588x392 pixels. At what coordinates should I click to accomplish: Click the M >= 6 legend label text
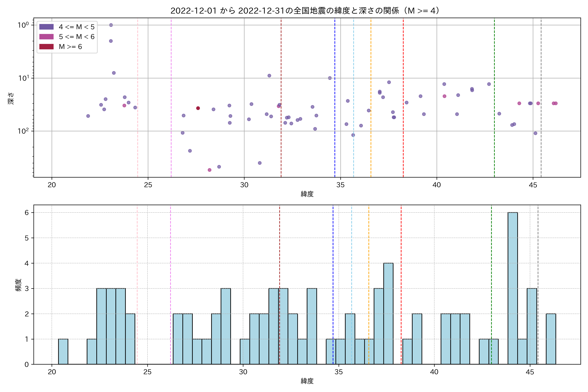click(70, 47)
